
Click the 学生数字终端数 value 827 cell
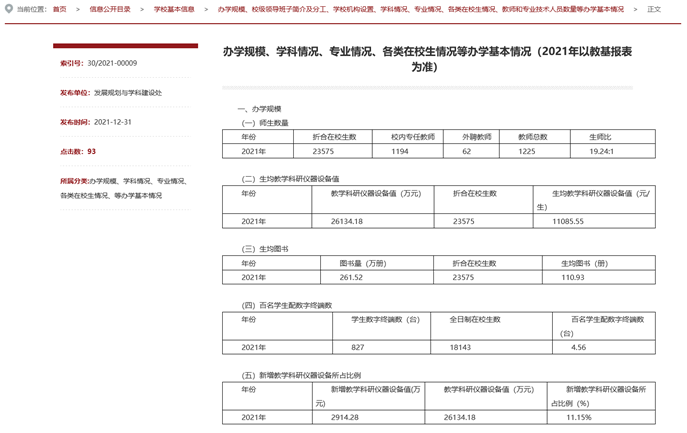[x=358, y=347]
